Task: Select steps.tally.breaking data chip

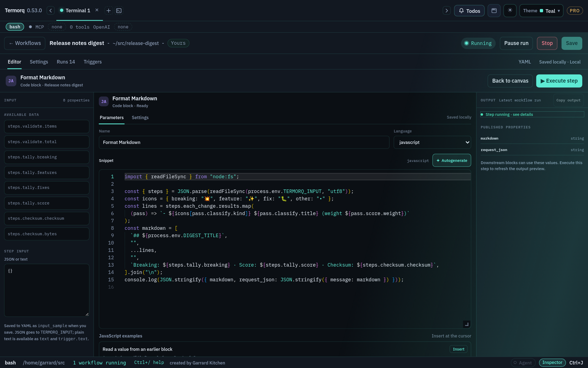Action: point(47,157)
